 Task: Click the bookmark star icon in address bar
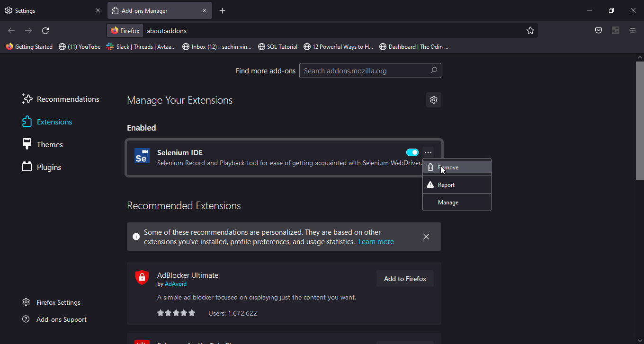pyautogui.click(x=530, y=31)
